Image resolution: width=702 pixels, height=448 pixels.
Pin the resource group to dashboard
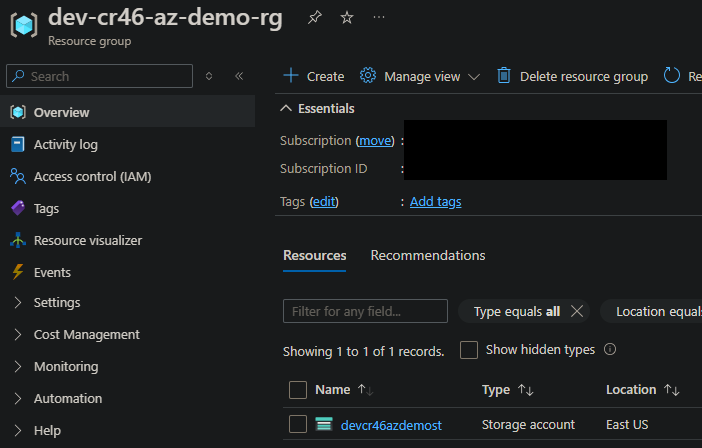point(314,17)
